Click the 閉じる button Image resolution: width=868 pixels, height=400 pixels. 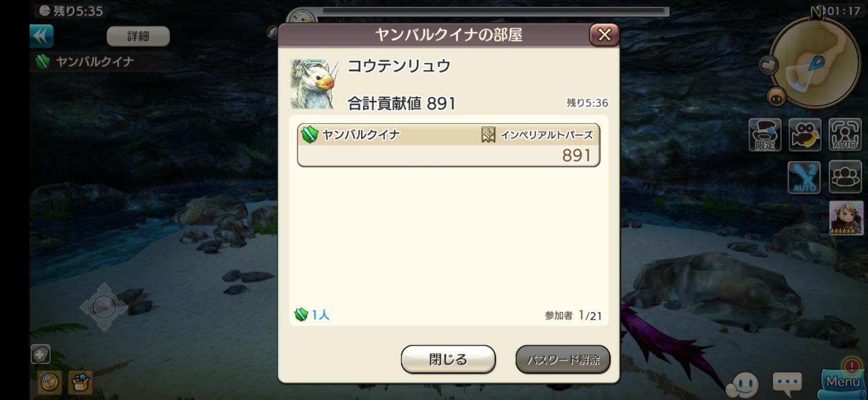tap(448, 360)
